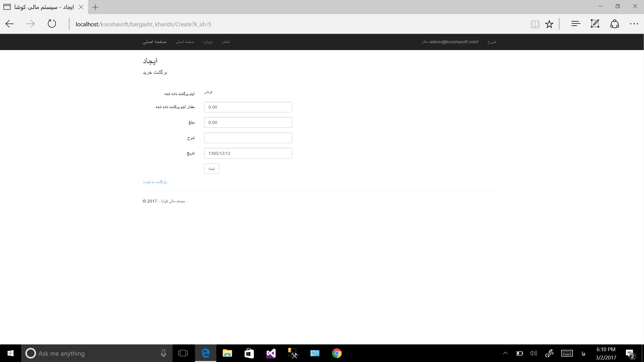The image size is (644, 362).
Task: Launch Chrome from the taskbar
Action: [x=337, y=353]
